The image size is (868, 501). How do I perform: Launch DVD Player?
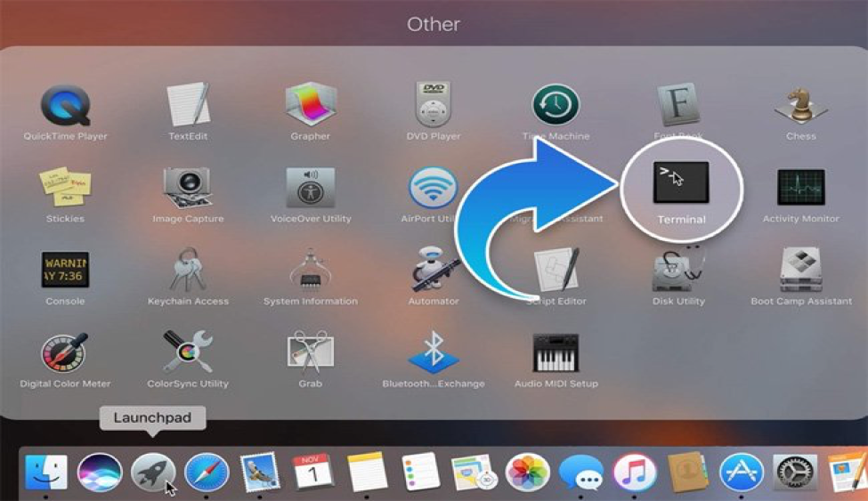(434, 104)
